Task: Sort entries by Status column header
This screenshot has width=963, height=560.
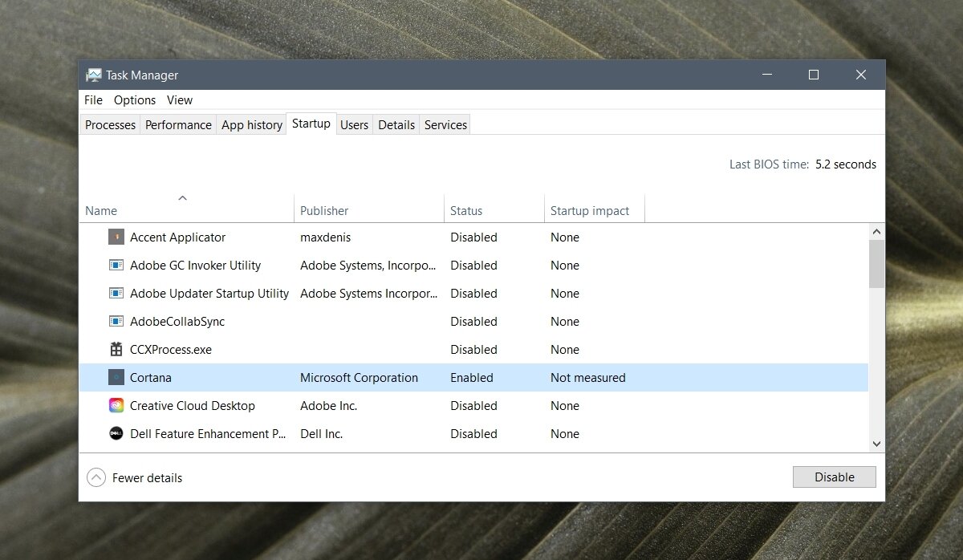Action: pos(466,211)
